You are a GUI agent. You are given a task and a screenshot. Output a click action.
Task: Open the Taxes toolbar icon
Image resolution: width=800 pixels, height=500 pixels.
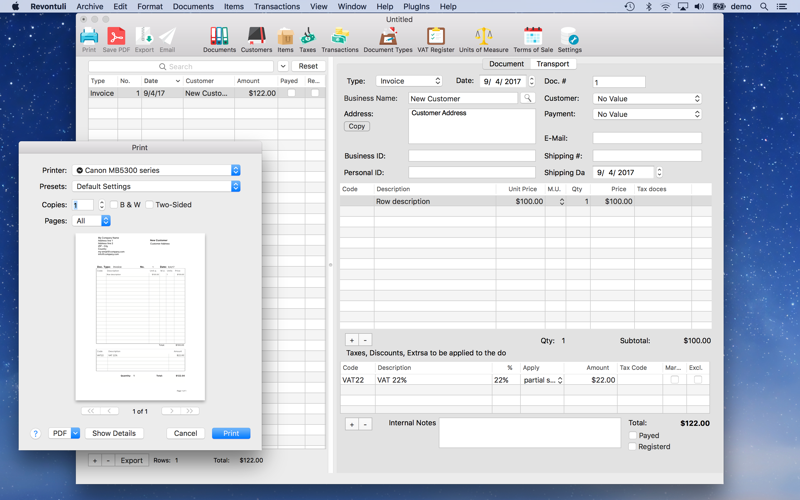308,38
